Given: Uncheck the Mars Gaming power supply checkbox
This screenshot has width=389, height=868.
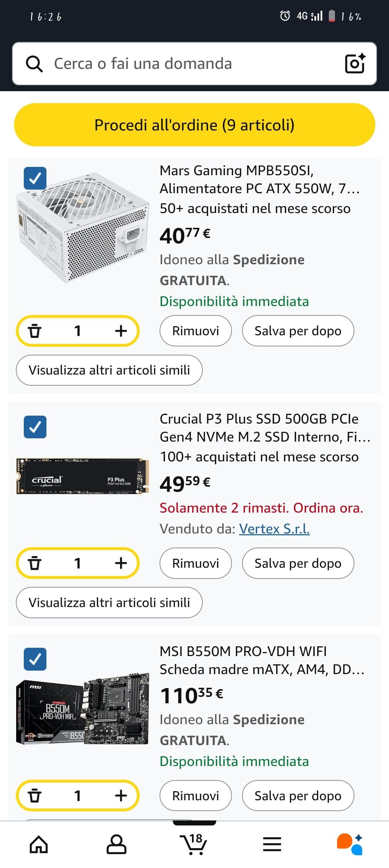Looking at the screenshot, I should pos(35,178).
